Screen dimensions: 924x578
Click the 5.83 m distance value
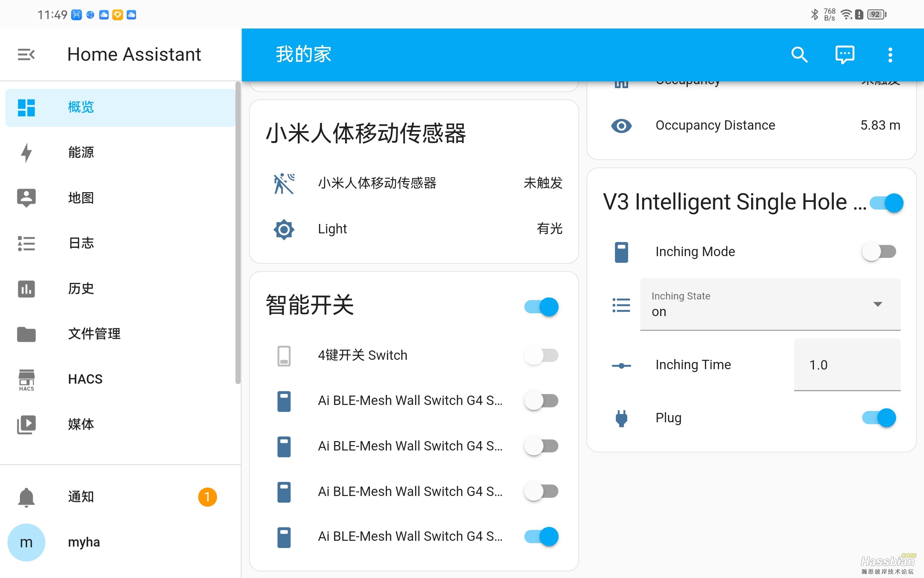pos(880,125)
